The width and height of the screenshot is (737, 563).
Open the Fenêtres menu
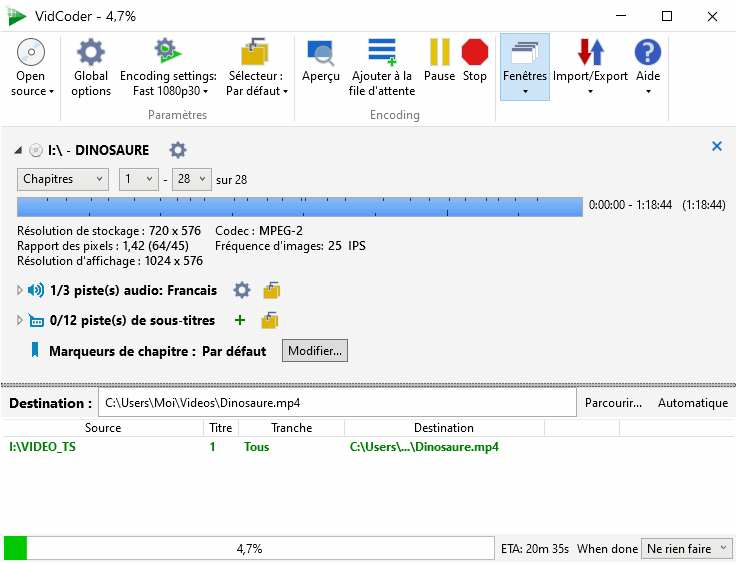525,67
